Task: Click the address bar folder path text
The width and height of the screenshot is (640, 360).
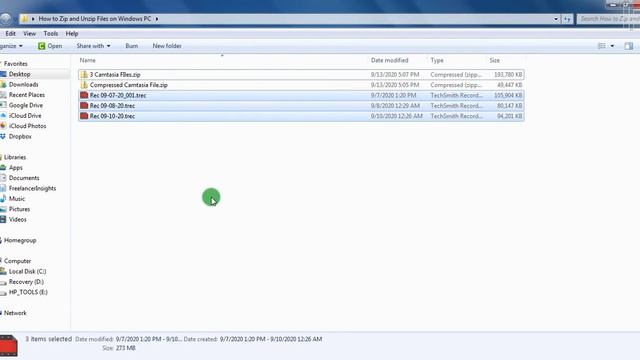Action: click(x=95, y=19)
